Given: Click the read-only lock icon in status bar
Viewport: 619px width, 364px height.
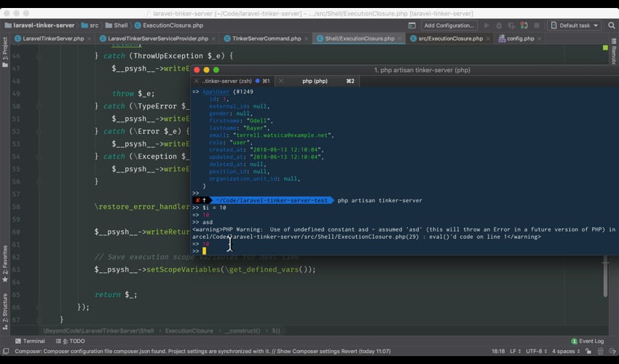Looking at the screenshot, I should pyautogui.click(x=588, y=351).
